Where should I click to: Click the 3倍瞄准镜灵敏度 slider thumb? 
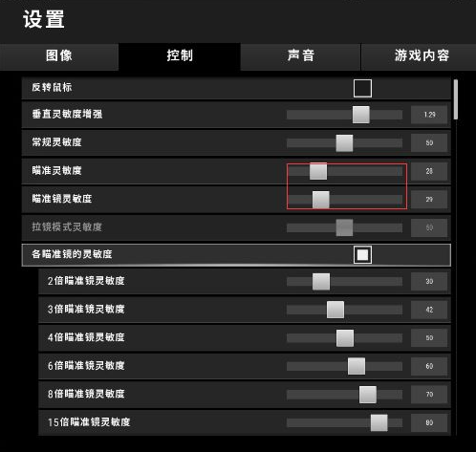tap(335, 310)
